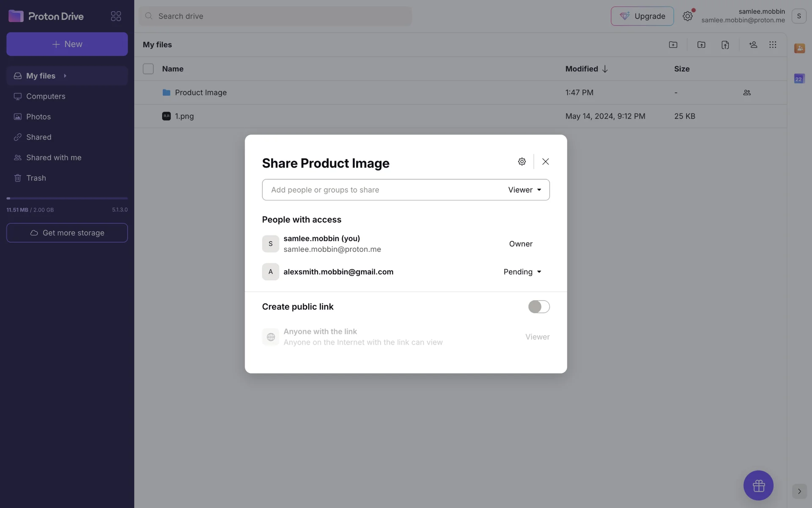812x508 pixels.
Task: Click the Proton apps switcher grid icon
Action: (x=116, y=16)
